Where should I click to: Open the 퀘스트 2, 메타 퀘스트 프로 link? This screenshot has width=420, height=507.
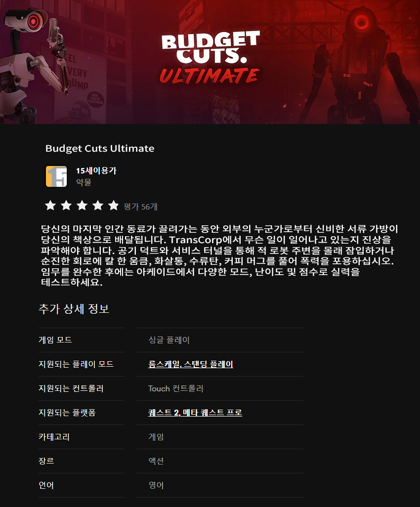coord(195,413)
